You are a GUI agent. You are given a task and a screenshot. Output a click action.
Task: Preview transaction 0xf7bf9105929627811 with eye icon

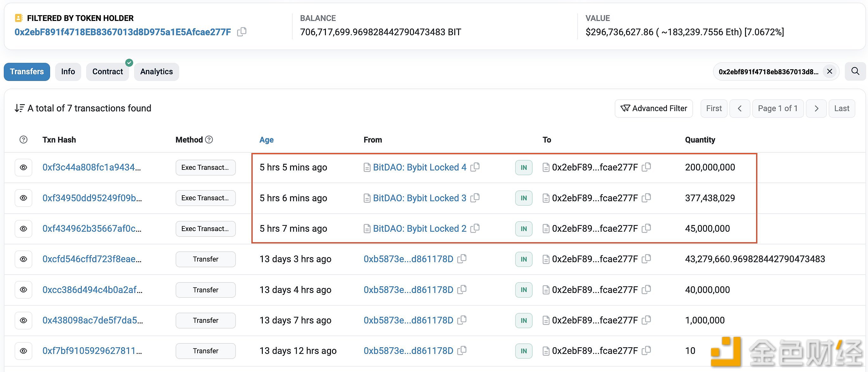click(x=23, y=351)
